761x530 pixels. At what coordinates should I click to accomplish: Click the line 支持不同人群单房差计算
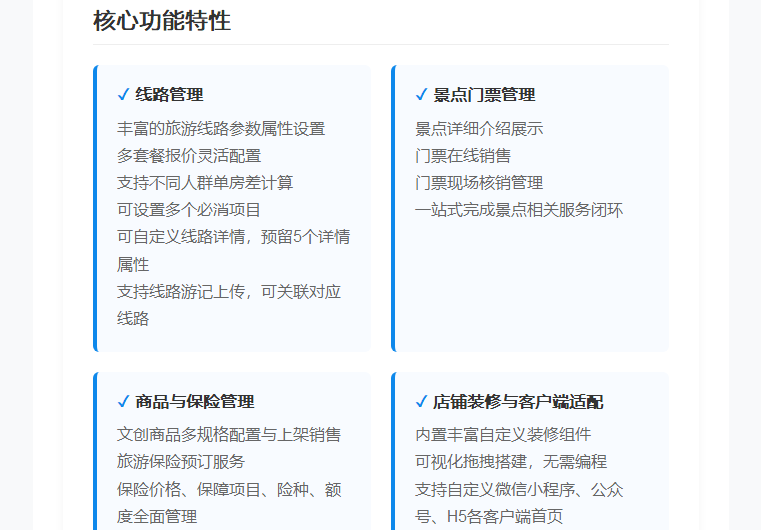click(x=205, y=183)
